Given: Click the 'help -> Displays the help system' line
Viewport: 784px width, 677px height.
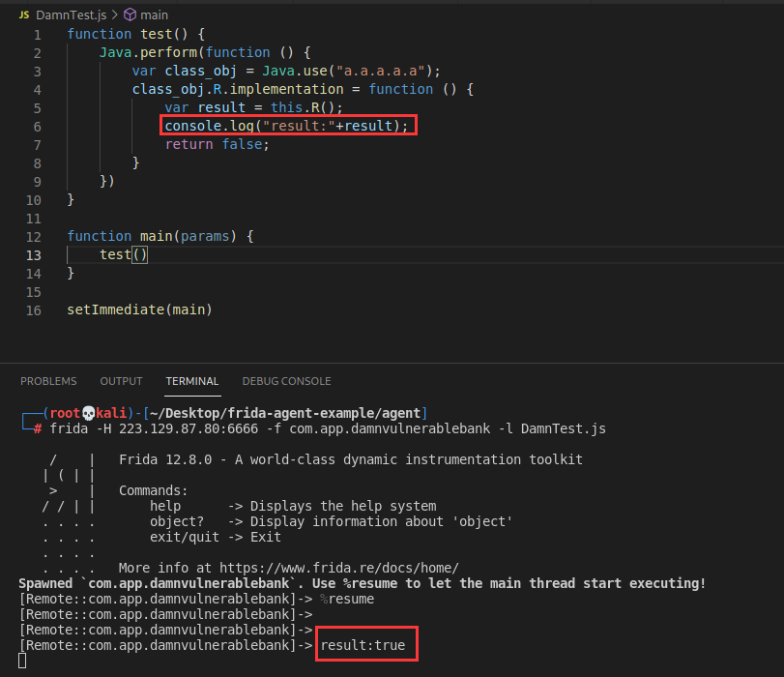Looking at the screenshot, I should [293, 506].
